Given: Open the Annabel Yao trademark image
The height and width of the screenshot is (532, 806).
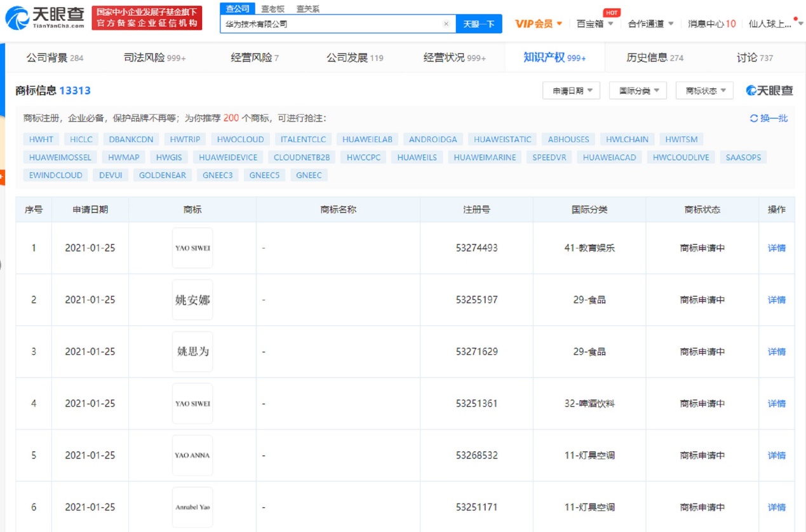Looking at the screenshot, I should click(x=192, y=507).
